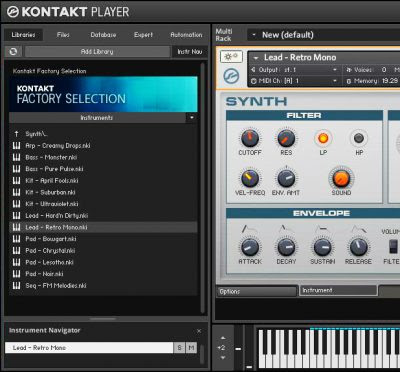
Task: Click the Instruments button in library
Action: pyautogui.click(x=97, y=118)
